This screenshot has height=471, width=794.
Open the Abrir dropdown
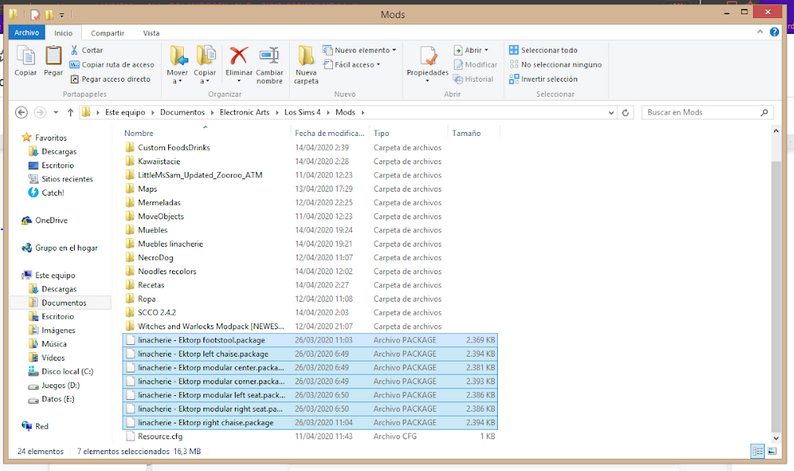coord(471,50)
